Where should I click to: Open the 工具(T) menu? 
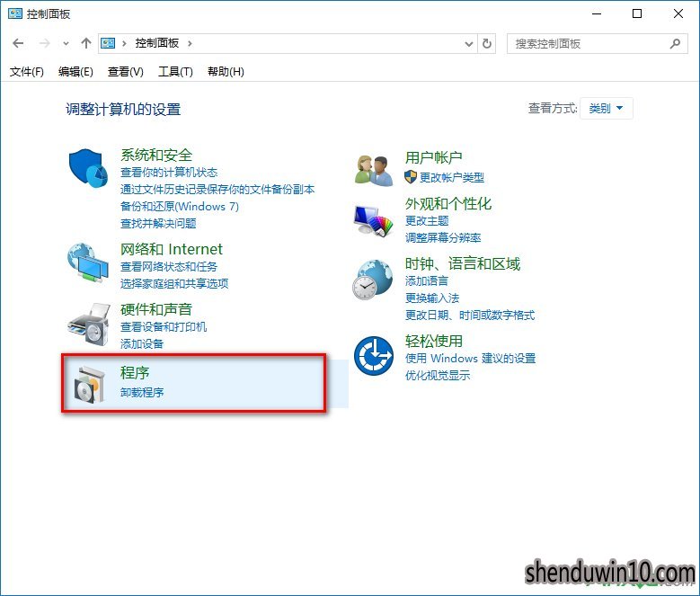click(x=175, y=71)
